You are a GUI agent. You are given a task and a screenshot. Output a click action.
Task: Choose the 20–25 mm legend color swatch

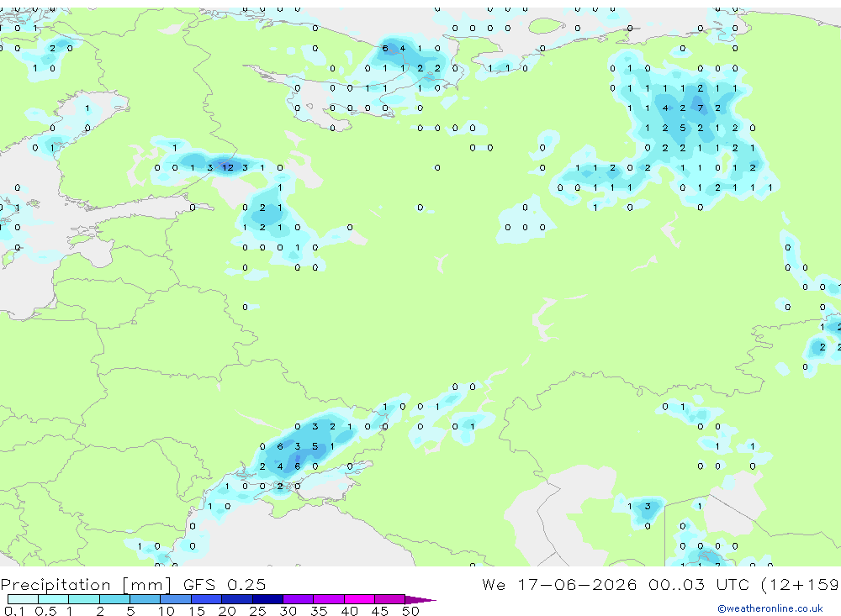237,599
